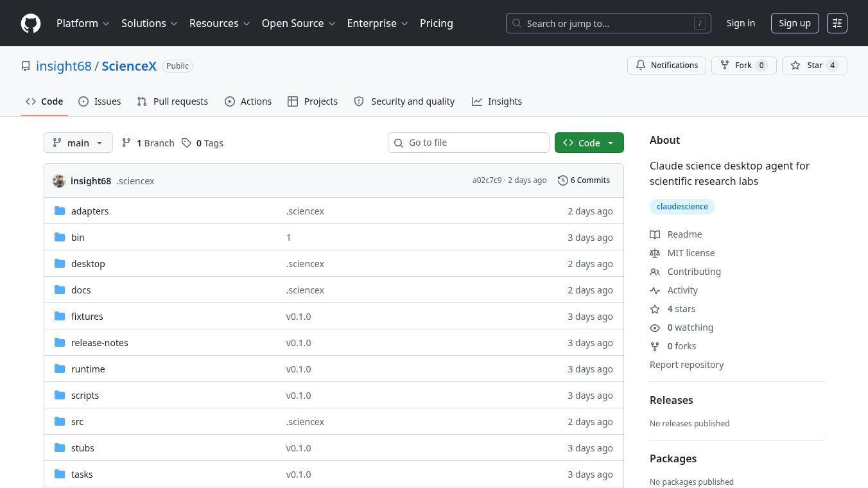Open the release-notes folder
Screen dimensions: 868x488
pos(100,343)
